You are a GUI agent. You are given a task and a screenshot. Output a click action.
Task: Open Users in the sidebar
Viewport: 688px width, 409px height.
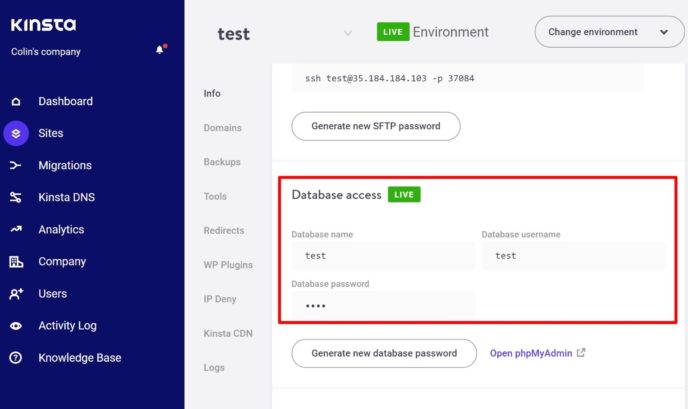point(52,294)
